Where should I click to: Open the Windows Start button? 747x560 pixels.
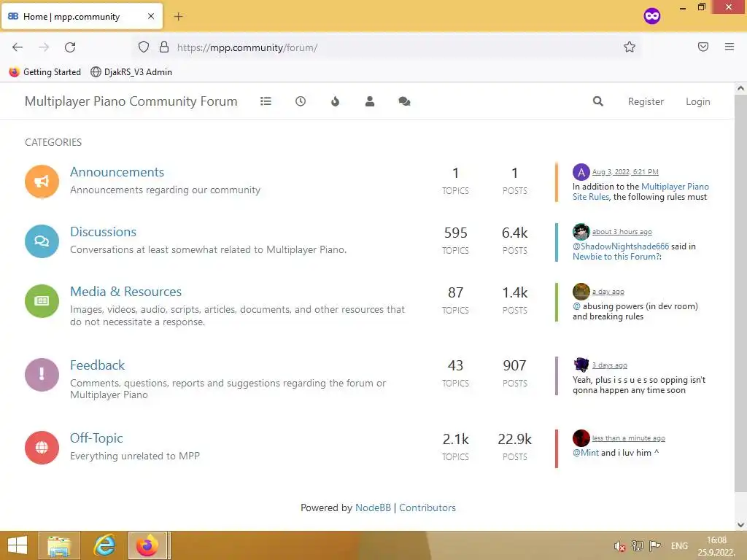18,545
